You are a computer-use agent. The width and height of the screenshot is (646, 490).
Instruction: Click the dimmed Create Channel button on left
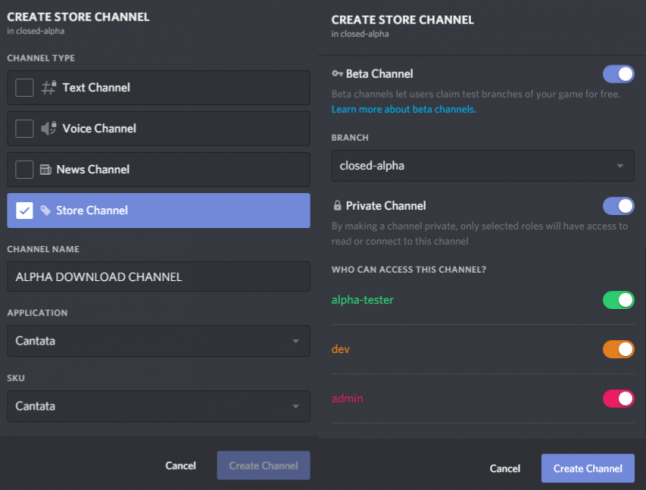[264, 465]
